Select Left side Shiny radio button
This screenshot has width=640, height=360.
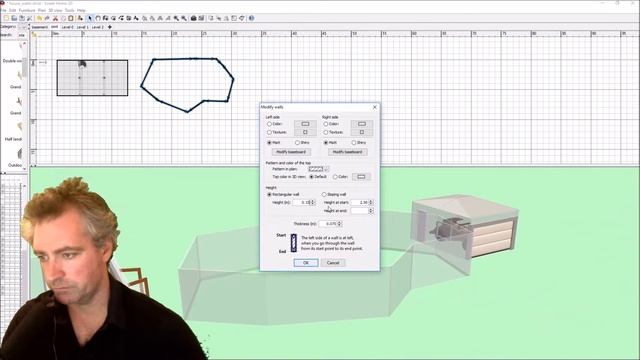(x=298, y=142)
